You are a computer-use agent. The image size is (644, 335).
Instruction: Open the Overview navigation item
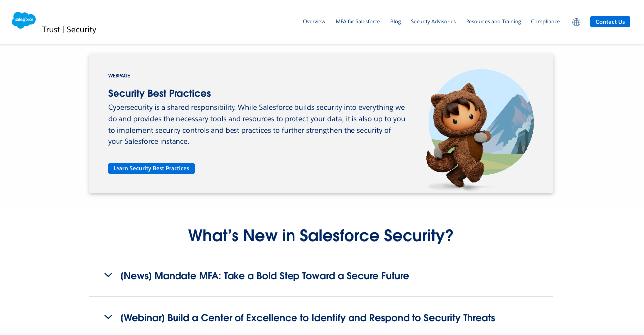click(314, 22)
